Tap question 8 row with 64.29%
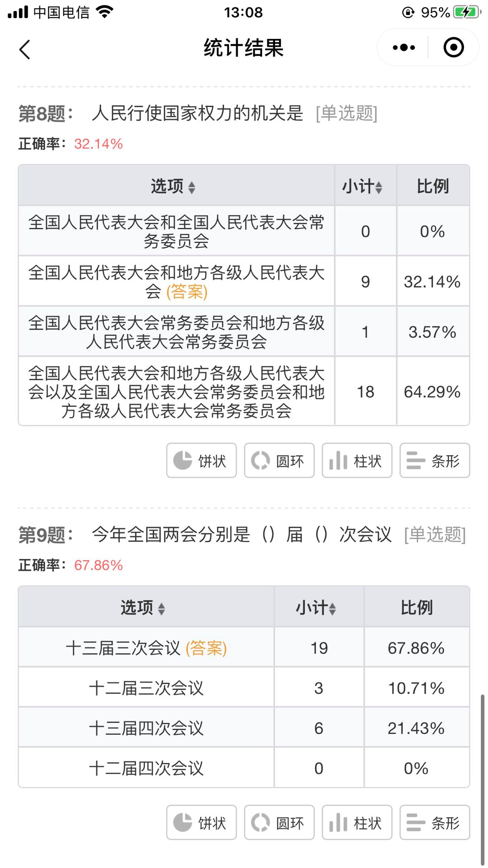This screenshot has height=868, width=488. click(176, 392)
